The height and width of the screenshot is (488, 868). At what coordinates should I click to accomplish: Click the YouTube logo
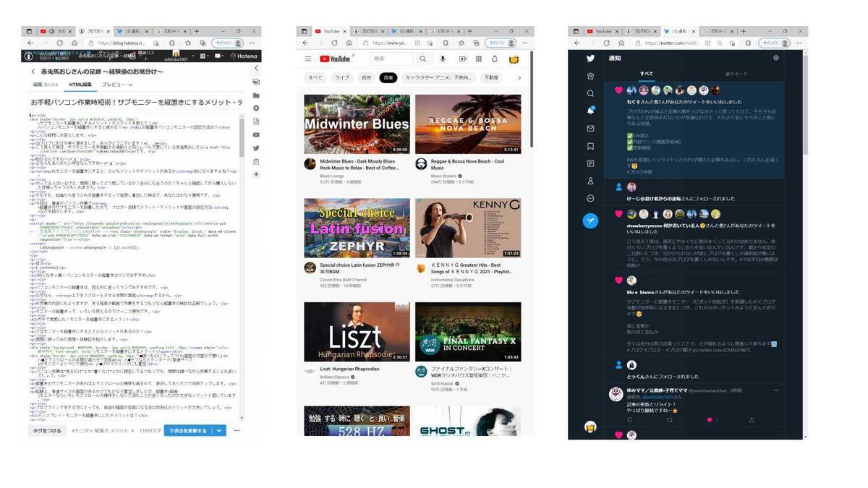click(x=335, y=59)
